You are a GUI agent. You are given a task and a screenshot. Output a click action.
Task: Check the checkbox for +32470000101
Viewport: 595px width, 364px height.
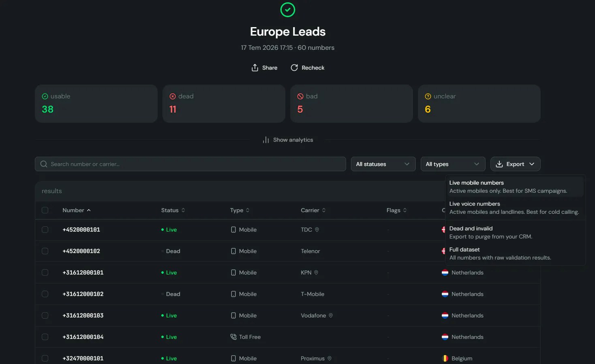45,358
